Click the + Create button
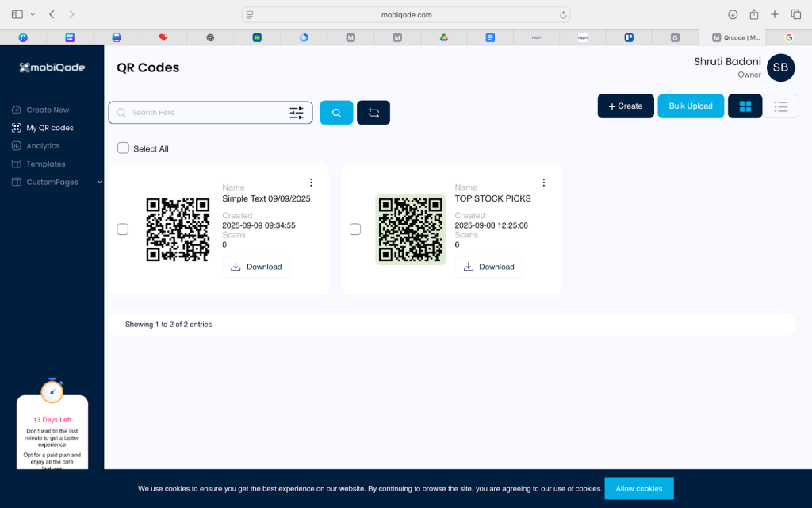This screenshot has height=508, width=812. pos(626,106)
